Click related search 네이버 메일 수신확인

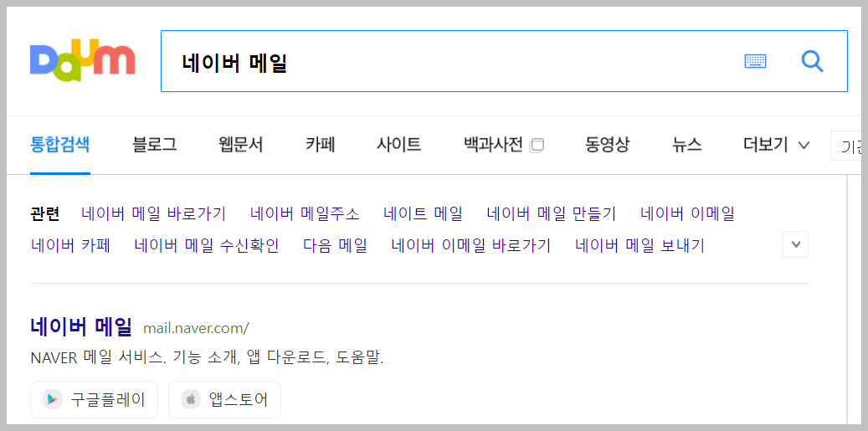[x=207, y=245]
